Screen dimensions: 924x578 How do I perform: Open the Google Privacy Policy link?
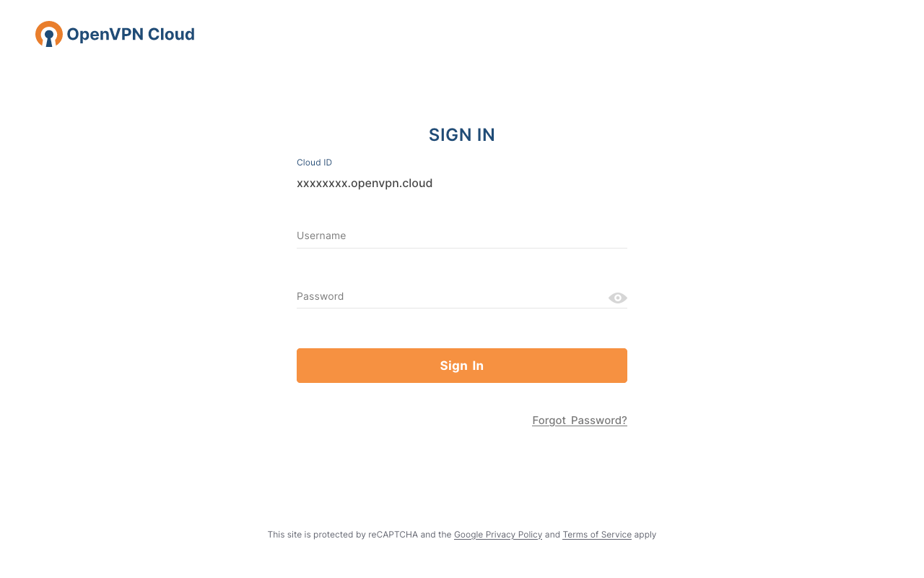(497, 535)
